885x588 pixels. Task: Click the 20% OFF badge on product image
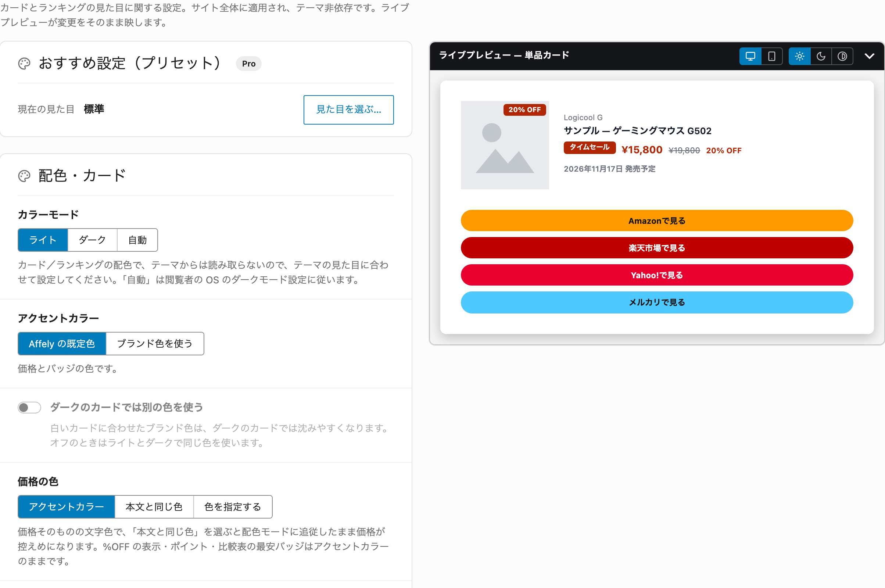click(524, 110)
